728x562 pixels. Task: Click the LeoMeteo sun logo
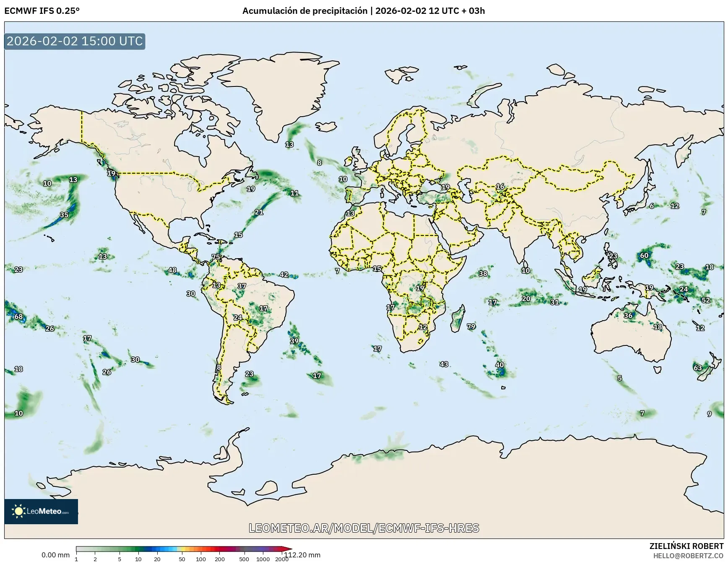point(18,510)
